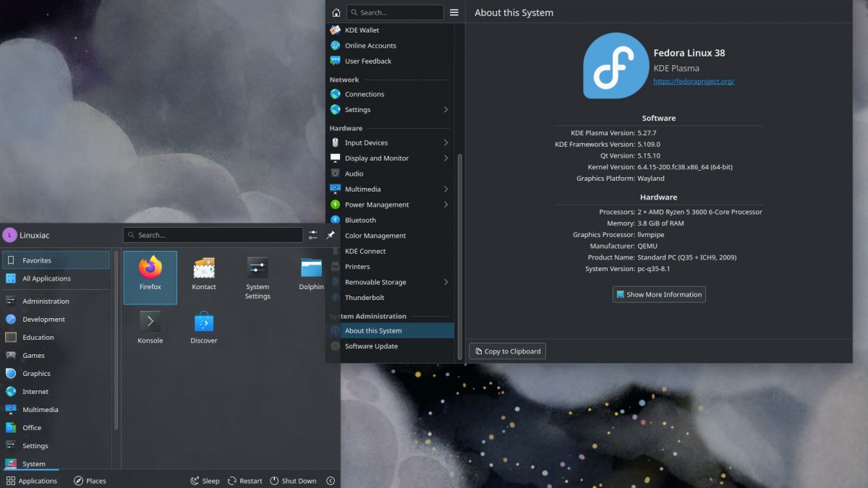Open network Connections settings

click(391, 94)
